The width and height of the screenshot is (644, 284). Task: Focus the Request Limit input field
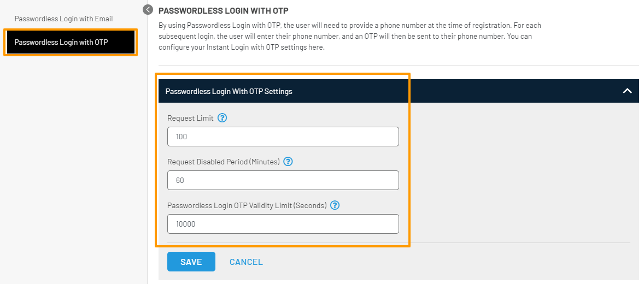click(283, 137)
